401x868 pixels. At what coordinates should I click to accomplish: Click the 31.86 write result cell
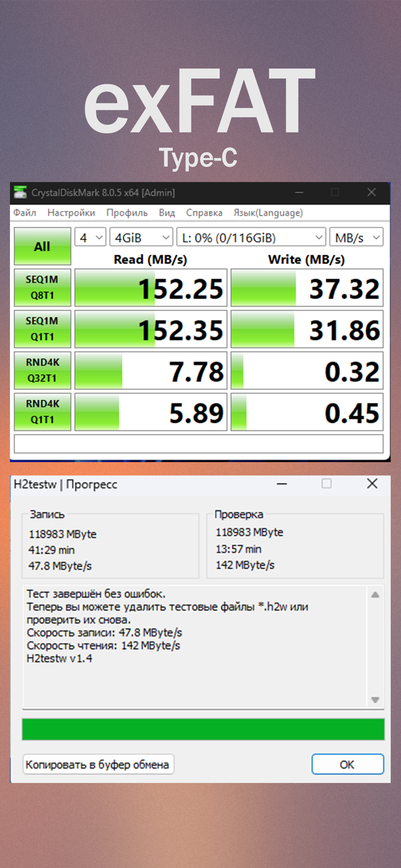[307, 329]
